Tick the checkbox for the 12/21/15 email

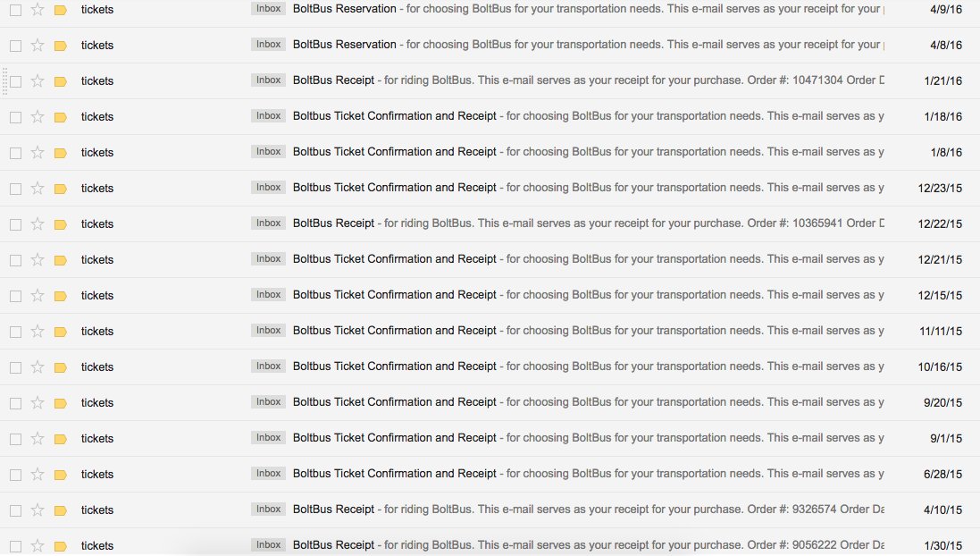tap(15, 260)
